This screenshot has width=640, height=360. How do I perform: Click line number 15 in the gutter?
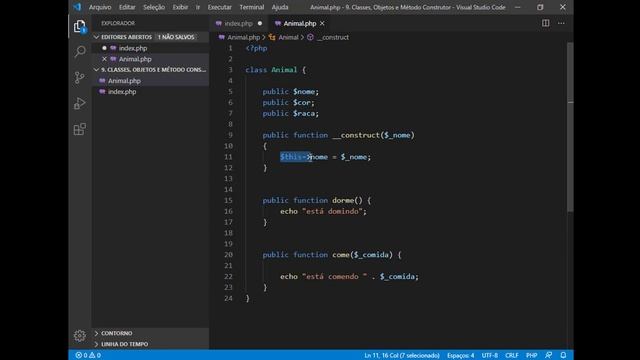pos(228,200)
